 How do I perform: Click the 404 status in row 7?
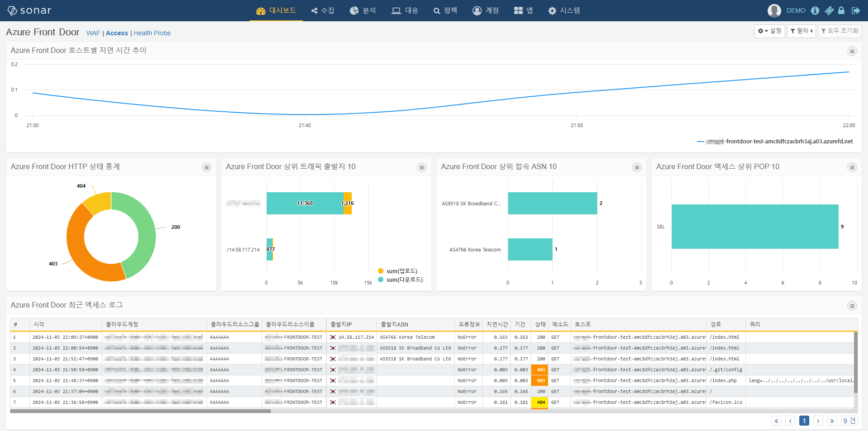click(541, 402)
